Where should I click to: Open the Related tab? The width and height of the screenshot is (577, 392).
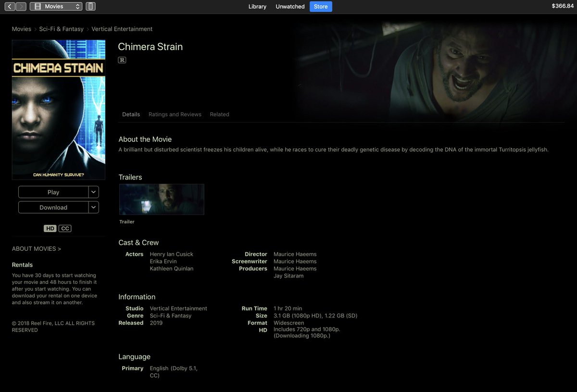pos(219,114)
